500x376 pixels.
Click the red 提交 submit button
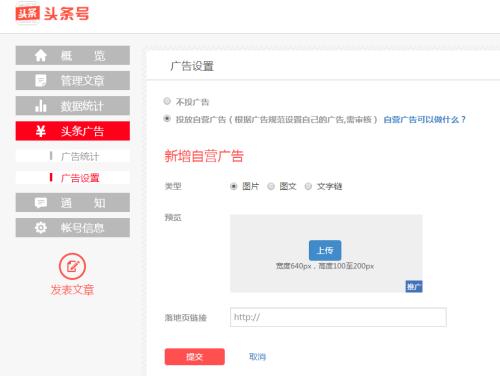[195, 357]
